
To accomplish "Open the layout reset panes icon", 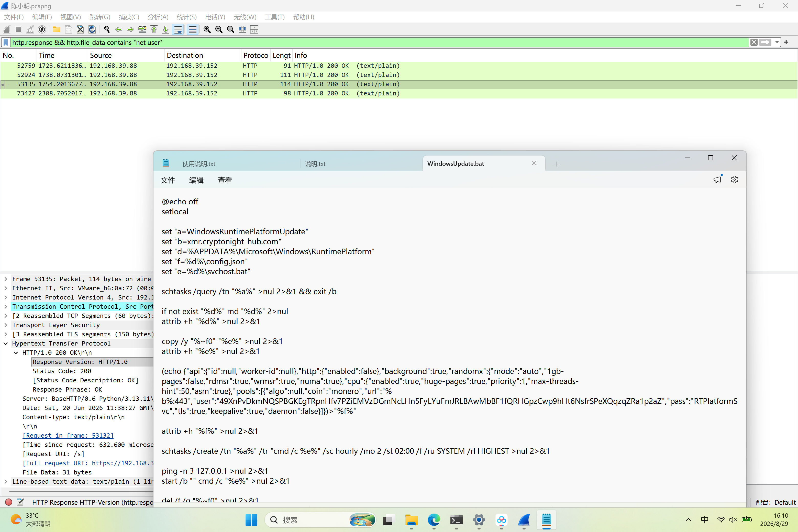I will coord(254,29).
